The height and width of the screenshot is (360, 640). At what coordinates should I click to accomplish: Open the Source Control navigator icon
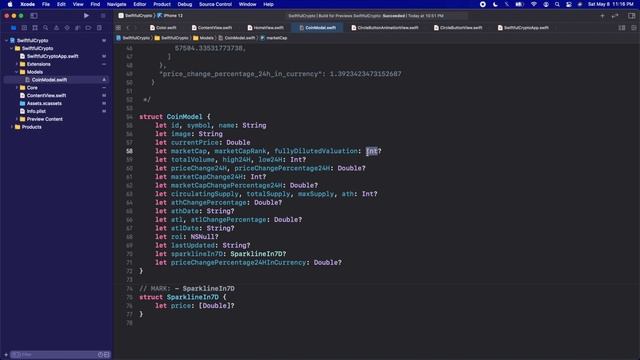24,28
